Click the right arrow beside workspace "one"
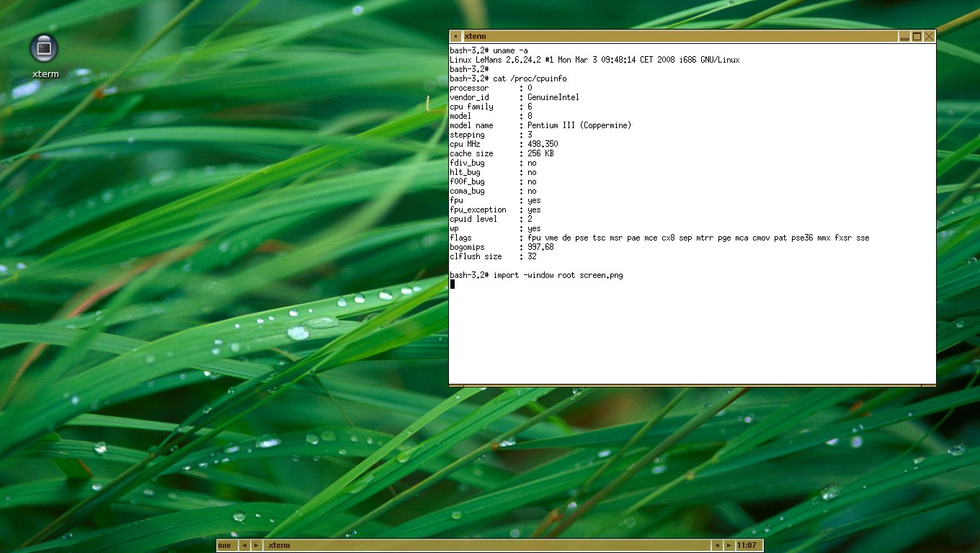 click(x=256, y=545)
